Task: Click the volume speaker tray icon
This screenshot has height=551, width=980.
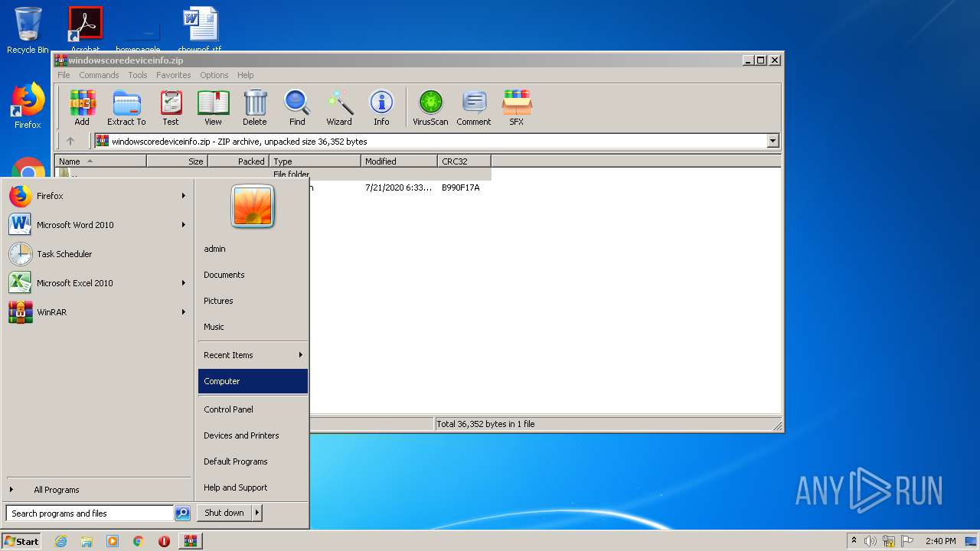Action: (871, 541)
